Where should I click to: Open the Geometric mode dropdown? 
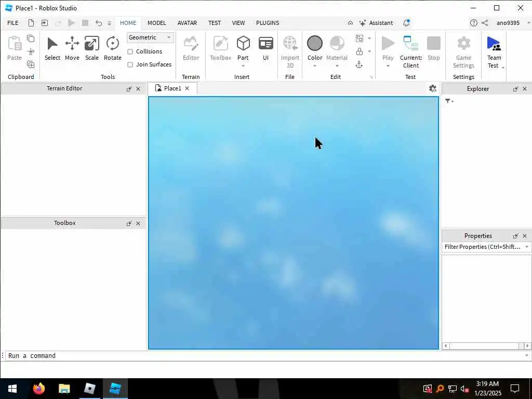pyautogui.click(x=150, y=37)
